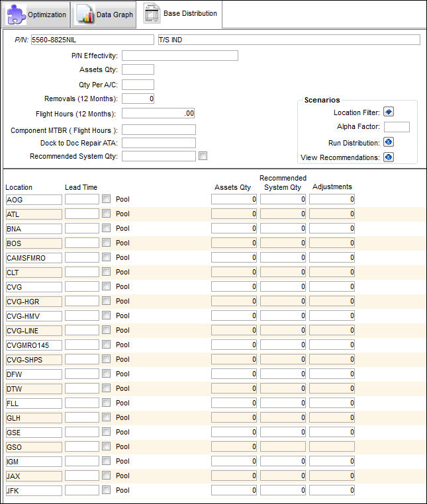Click Recommended System Qty field for BNA
The width and height of the screenshot is (427, 504).
283,228
